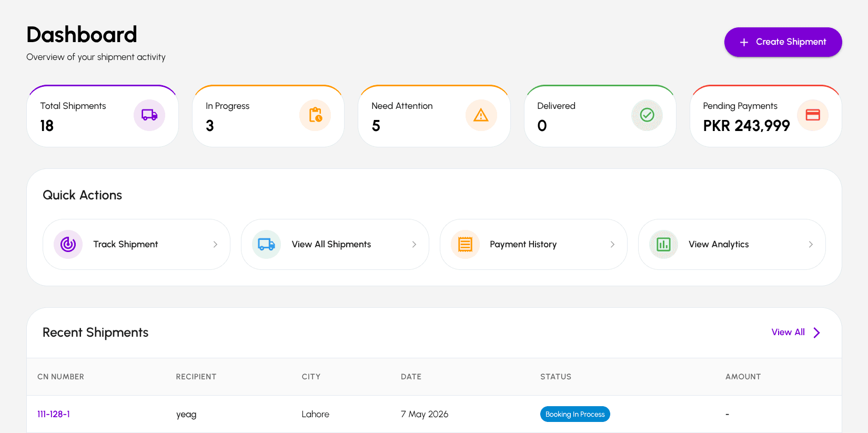Click the purple arrow next to View All
Image resolution: width=868 pixels, height=433 pixels.
click(816, 333)
